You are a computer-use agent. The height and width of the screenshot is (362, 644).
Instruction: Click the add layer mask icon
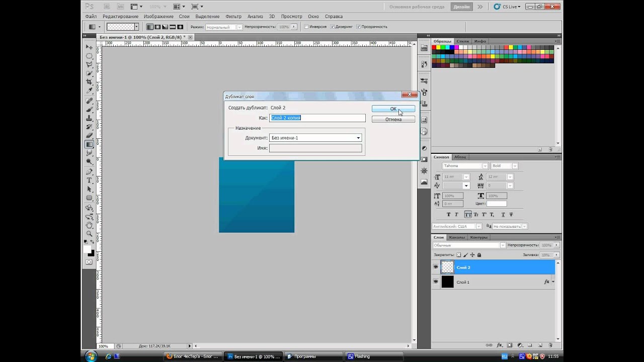point(510,345)
